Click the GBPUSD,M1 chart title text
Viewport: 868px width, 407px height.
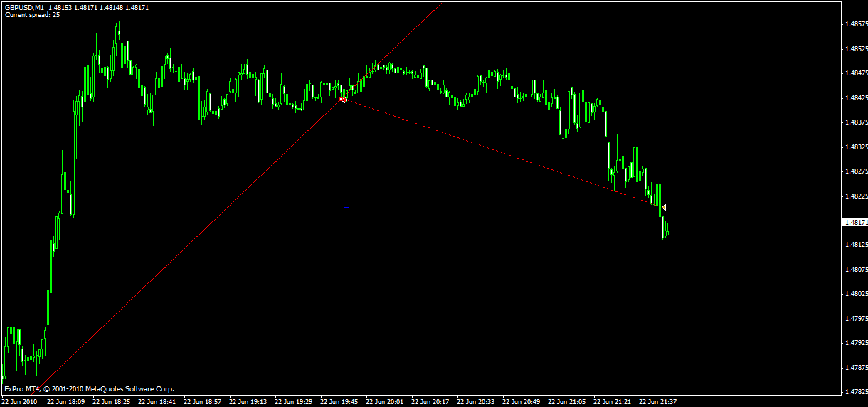tap(26, 7)
